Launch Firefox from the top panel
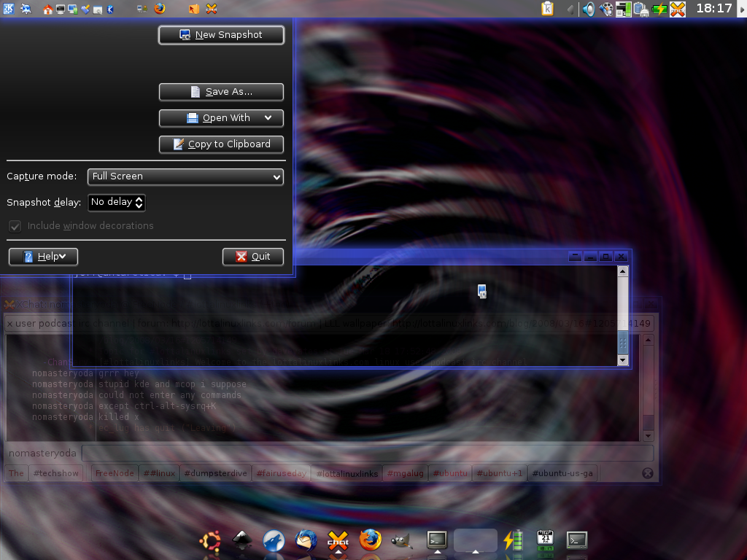The height and width of the screenshot is (560, 747). (160, 9)
